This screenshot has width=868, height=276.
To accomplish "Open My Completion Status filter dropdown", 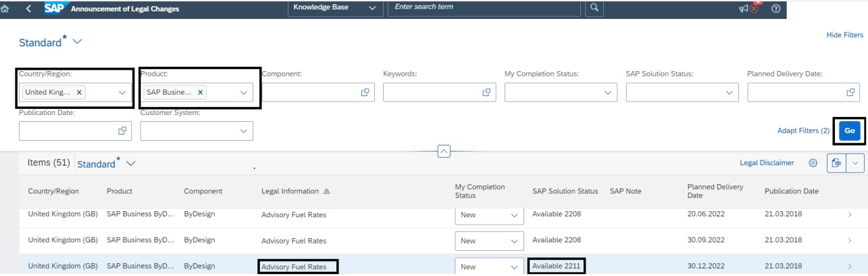I will 608,92.
